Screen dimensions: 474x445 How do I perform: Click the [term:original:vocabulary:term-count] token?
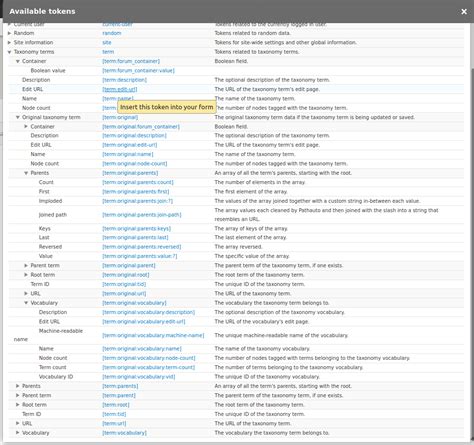coord(149,367)
